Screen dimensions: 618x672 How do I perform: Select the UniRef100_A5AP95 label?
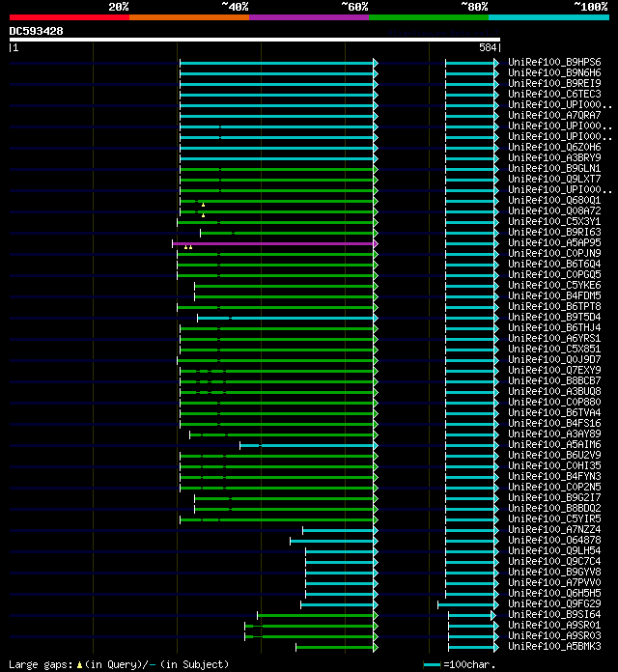554,242
